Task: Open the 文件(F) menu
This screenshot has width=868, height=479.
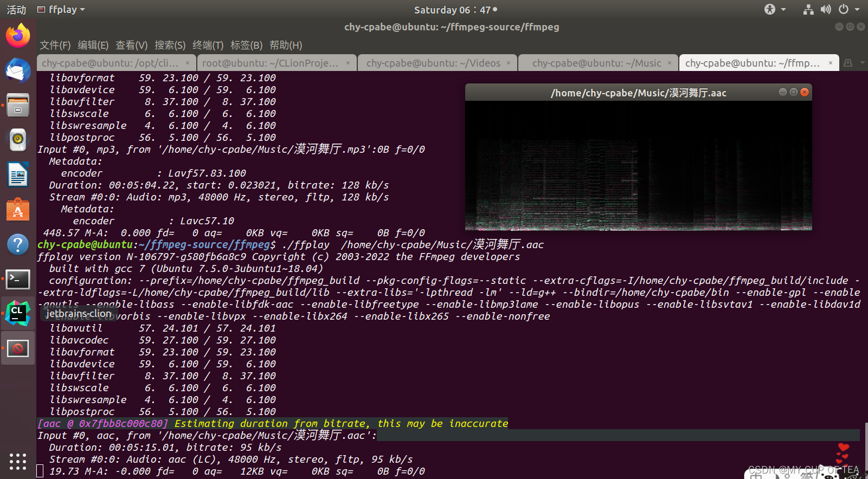Action: tap(55, 45)
